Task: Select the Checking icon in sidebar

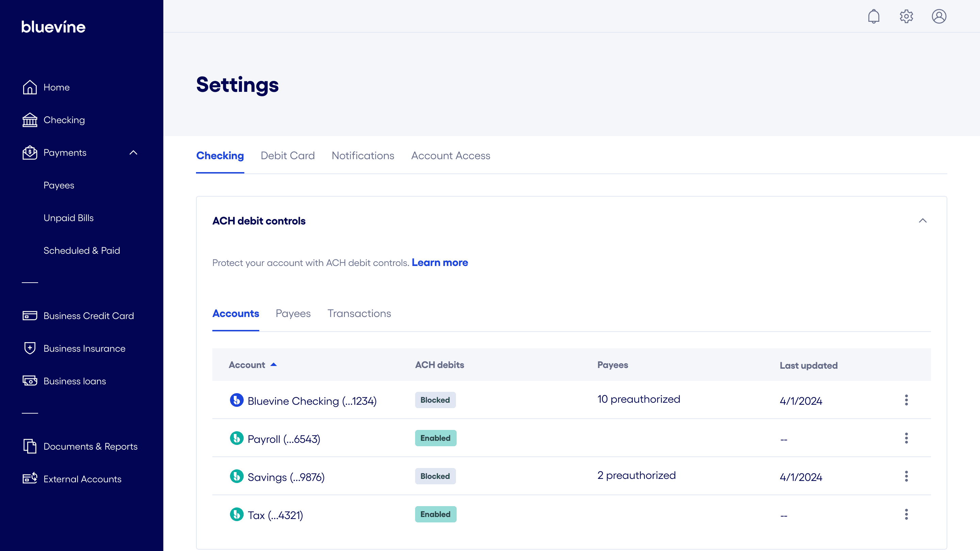Action: (x=29, y=120)
